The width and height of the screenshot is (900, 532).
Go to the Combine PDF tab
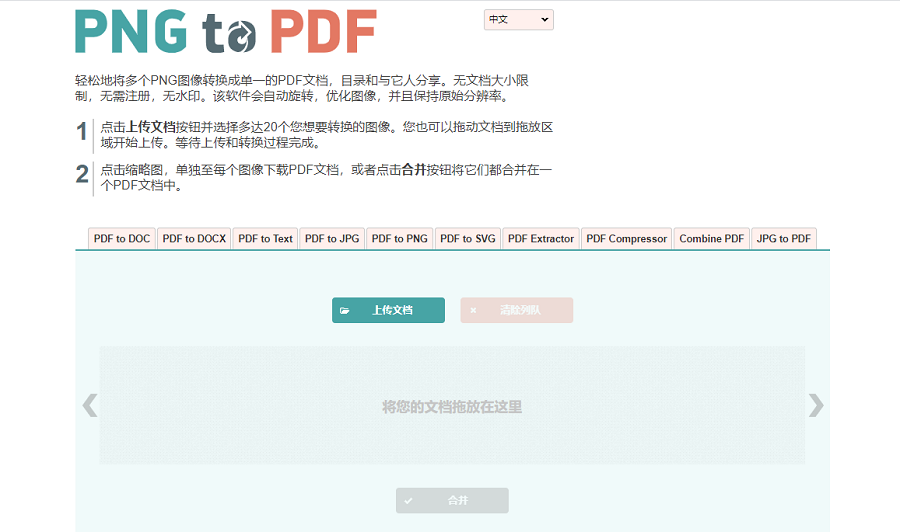711,239
